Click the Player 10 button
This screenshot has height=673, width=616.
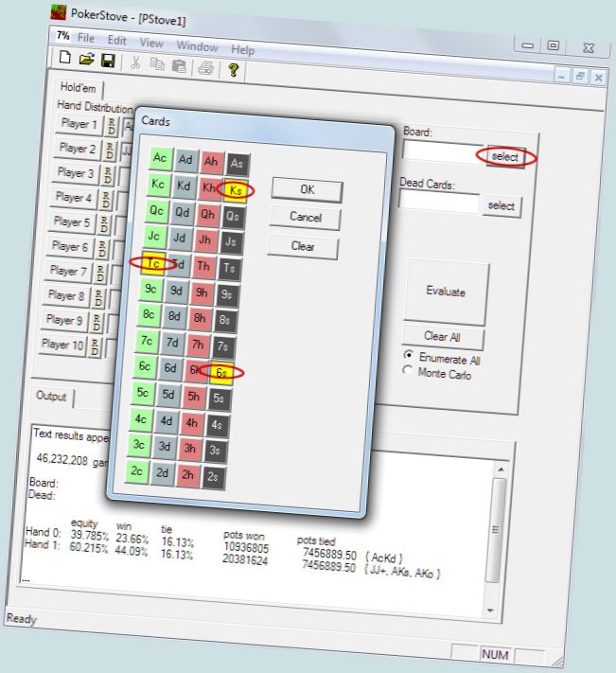click(x=62, y=345)
